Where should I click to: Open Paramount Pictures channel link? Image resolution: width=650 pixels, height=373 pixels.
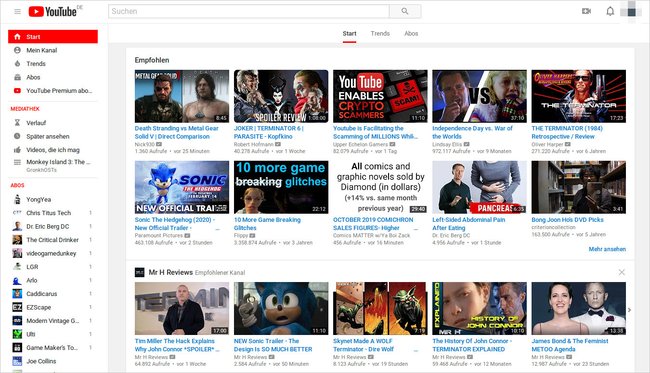click(x=159, y=235)
